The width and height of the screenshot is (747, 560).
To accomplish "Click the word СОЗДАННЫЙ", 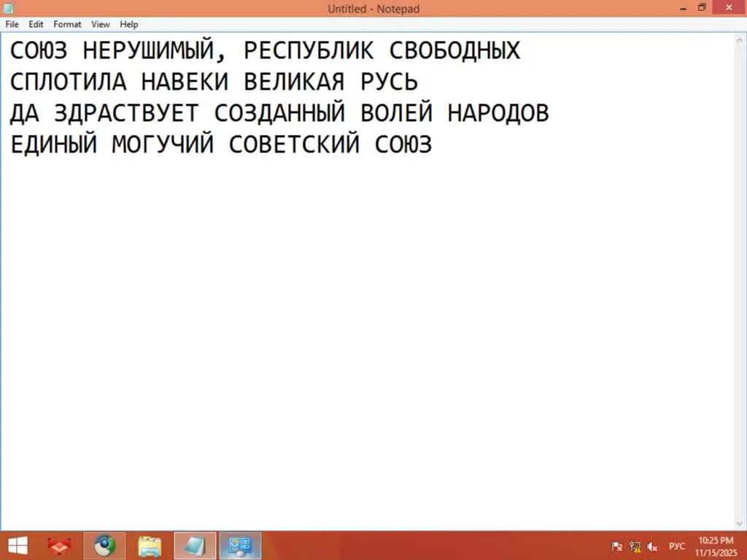I will [x=279, y=112].
